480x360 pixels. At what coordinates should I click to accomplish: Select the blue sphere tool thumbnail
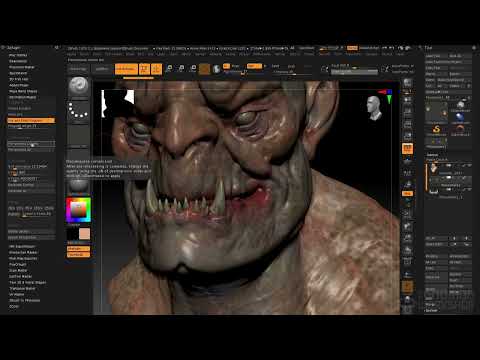coord(460,117)
